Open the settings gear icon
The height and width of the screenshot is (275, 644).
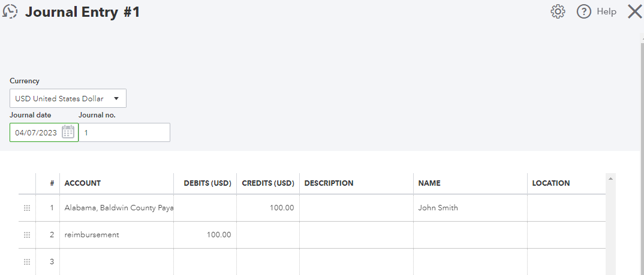point(558,11)
